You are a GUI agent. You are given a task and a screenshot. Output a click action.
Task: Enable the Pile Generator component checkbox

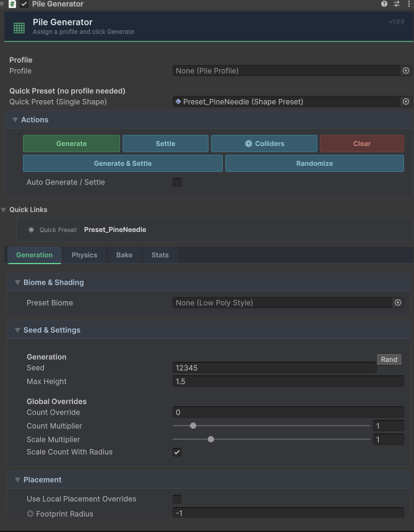click(24, 4)
